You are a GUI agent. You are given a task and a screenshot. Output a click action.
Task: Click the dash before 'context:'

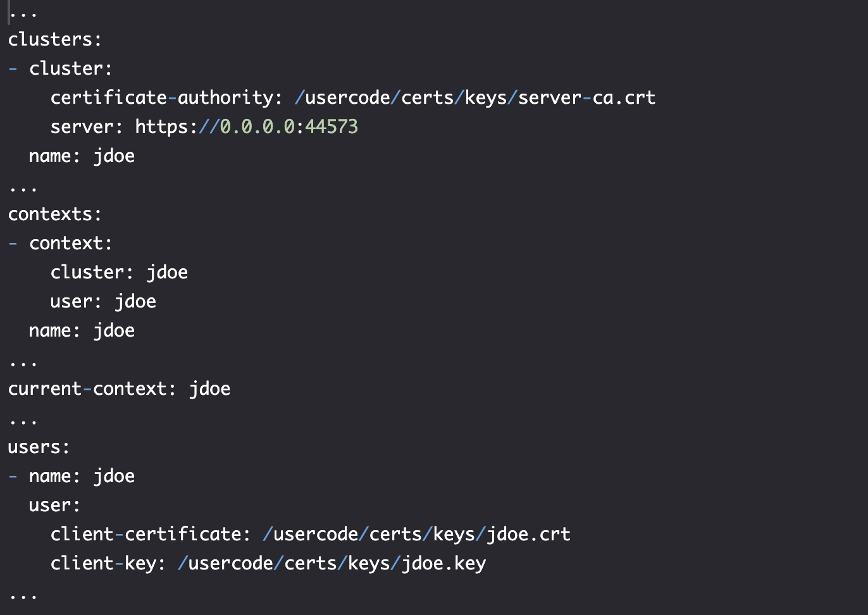coord(13,243)
